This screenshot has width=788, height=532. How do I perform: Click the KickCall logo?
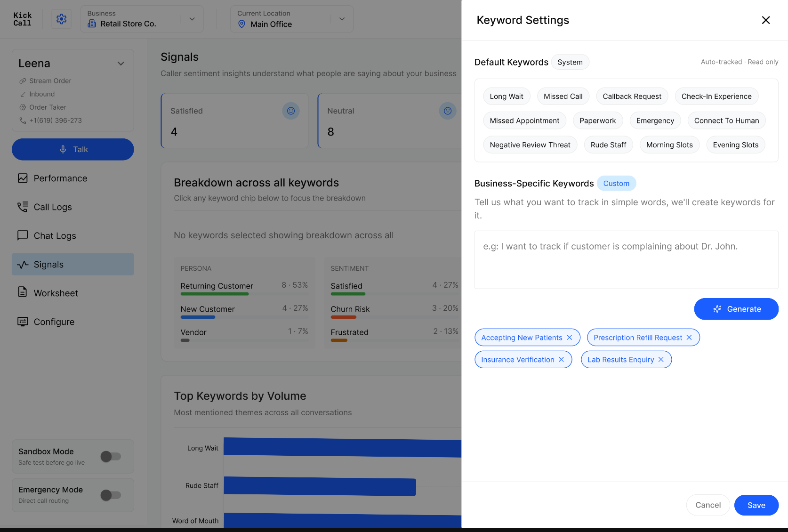(x=22, y=19)
